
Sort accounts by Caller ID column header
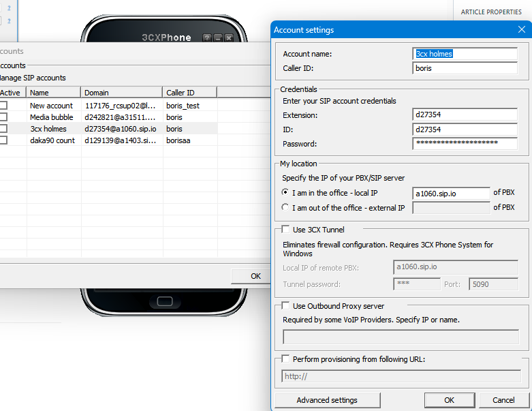point(189,93)
